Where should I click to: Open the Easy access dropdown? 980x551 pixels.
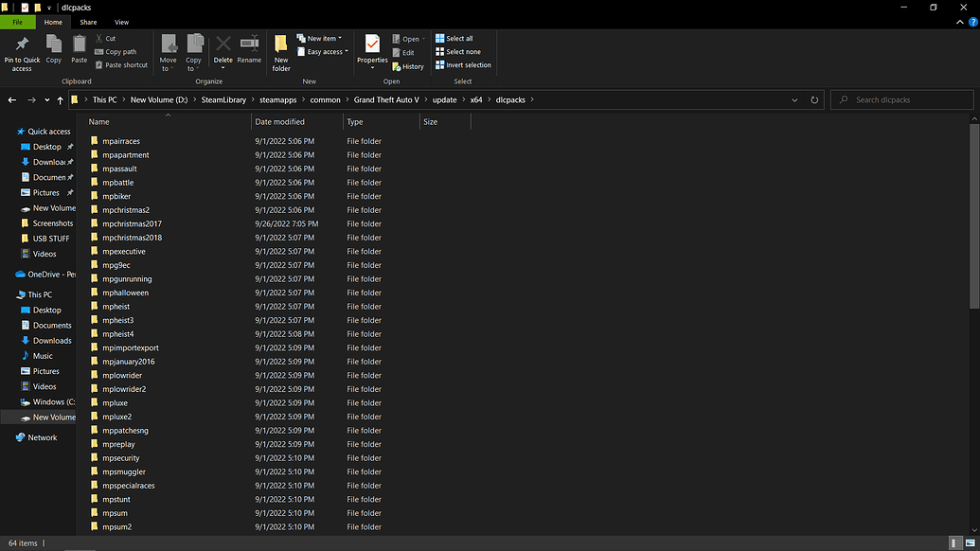pyautogui.click(x=323, y=52)
